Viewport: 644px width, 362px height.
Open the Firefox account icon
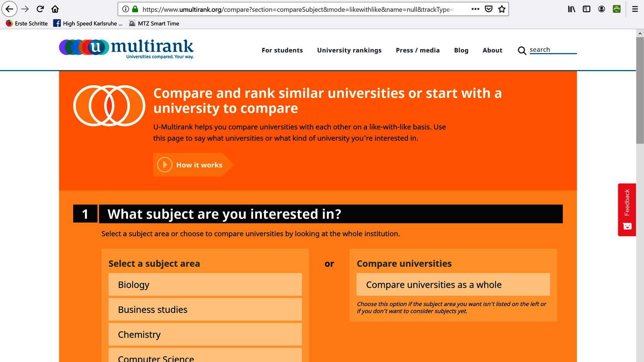[x=601, y=9]
